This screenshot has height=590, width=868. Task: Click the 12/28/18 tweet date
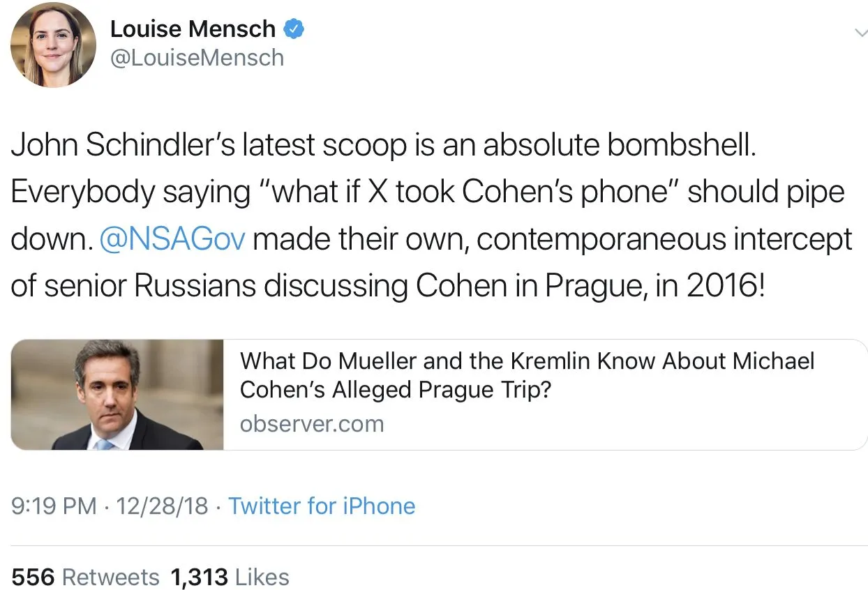tap(164, 506)
